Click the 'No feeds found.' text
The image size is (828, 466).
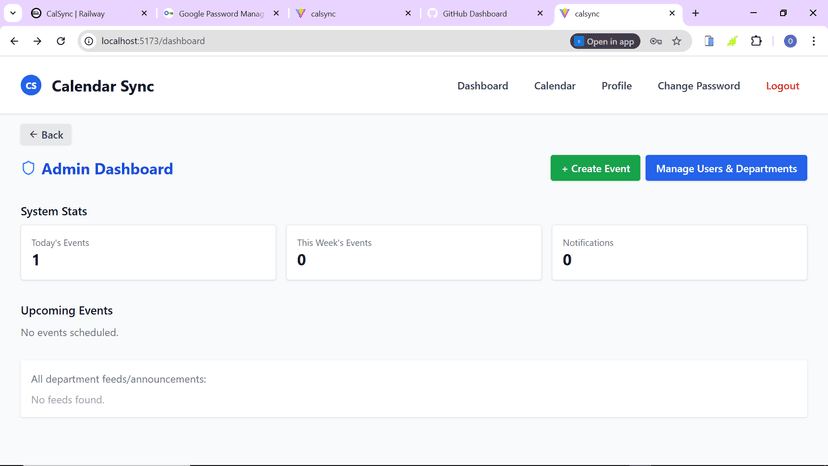click(x=68, y=399)
